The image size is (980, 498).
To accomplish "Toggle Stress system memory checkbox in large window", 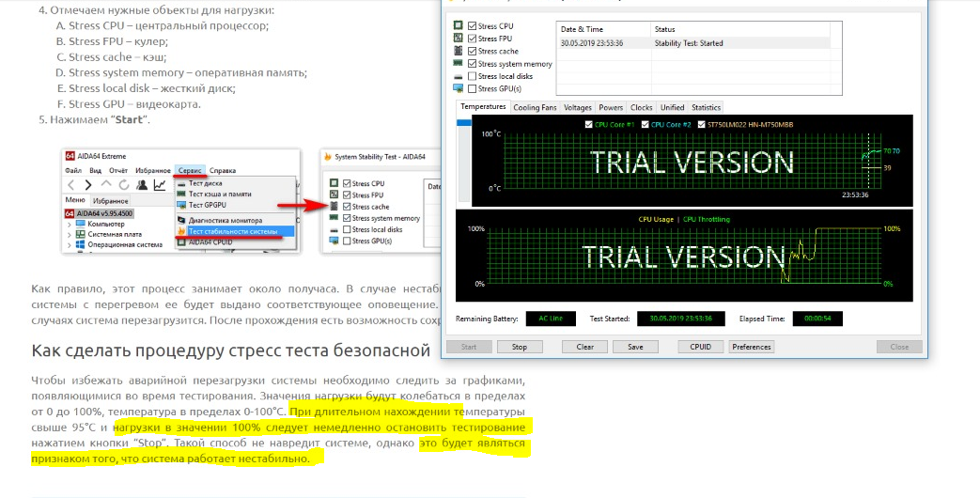I will 472,63.
